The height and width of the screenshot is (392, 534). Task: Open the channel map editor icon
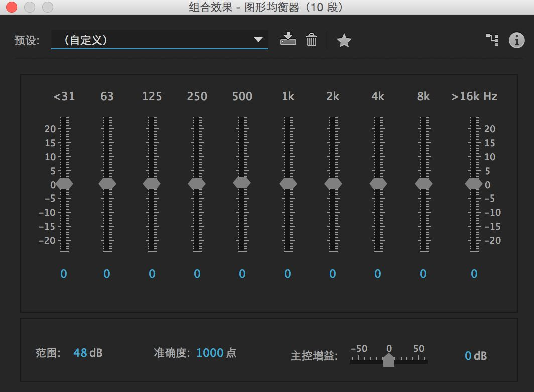coord(492,40)
